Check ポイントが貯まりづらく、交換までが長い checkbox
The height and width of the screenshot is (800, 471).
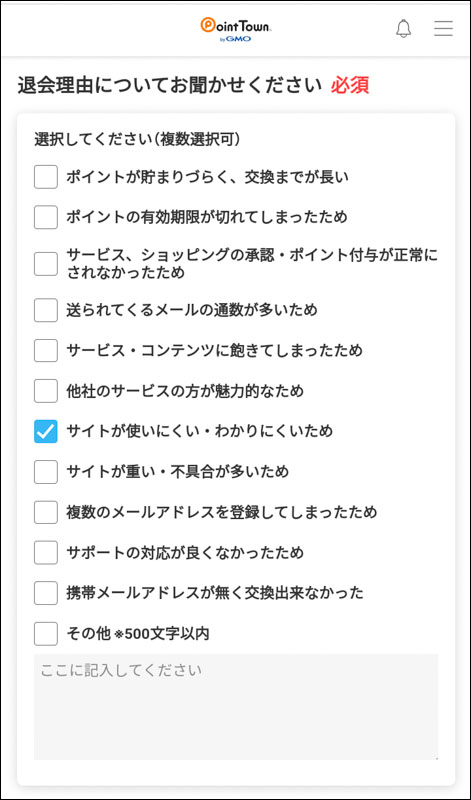[46, 177]
